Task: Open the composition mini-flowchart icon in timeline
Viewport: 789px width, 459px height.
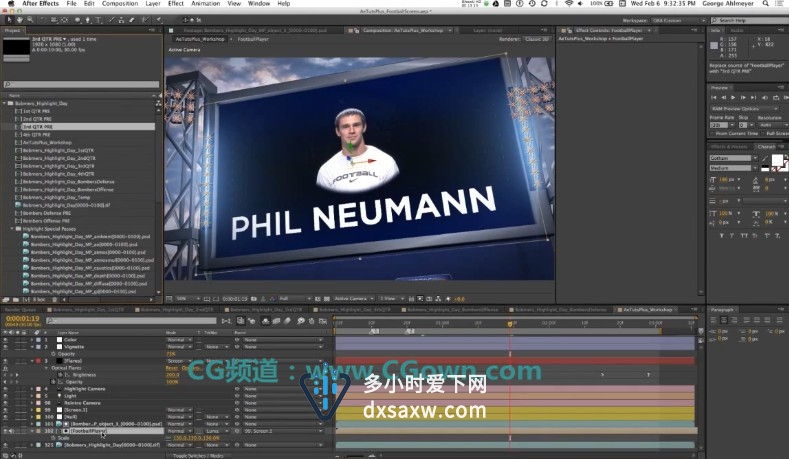Action: pos(226,321)
